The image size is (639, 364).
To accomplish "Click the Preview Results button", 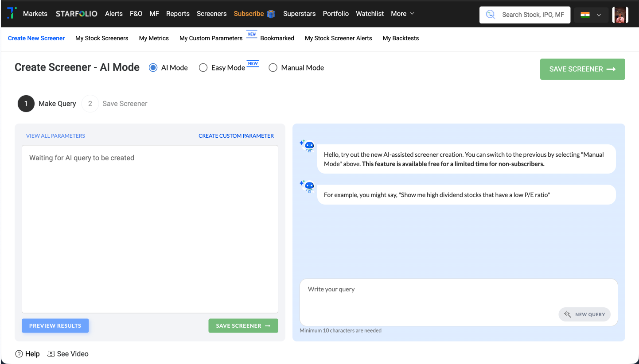I will [55, 325].
